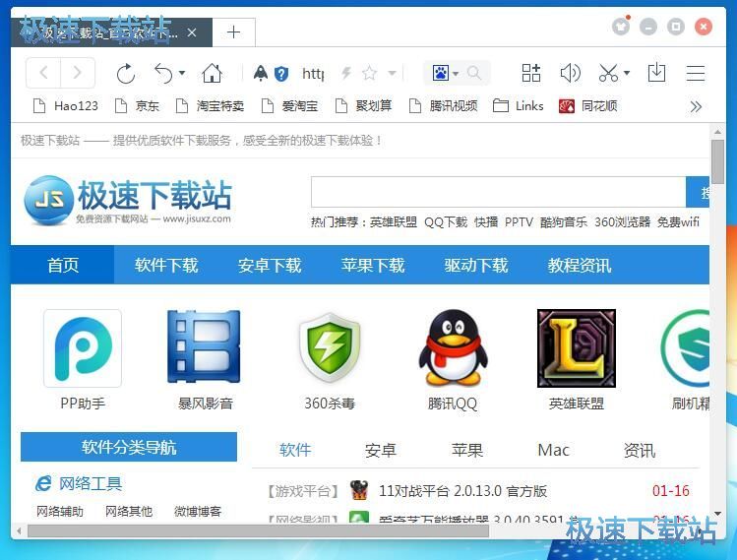
Task: Open the 网络工具 category
Action: [x=91, y=483]
